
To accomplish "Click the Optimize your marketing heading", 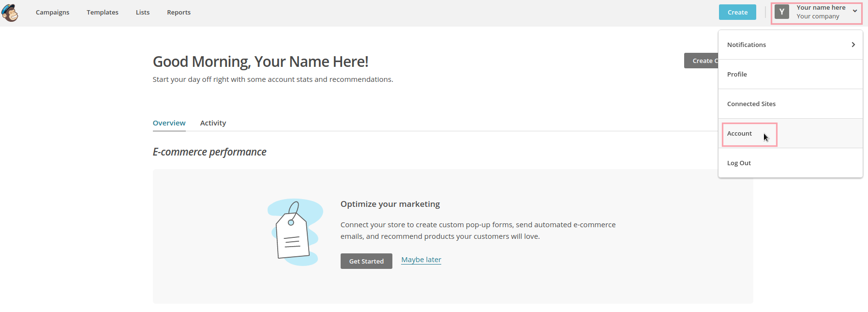I will coord(390,204).
